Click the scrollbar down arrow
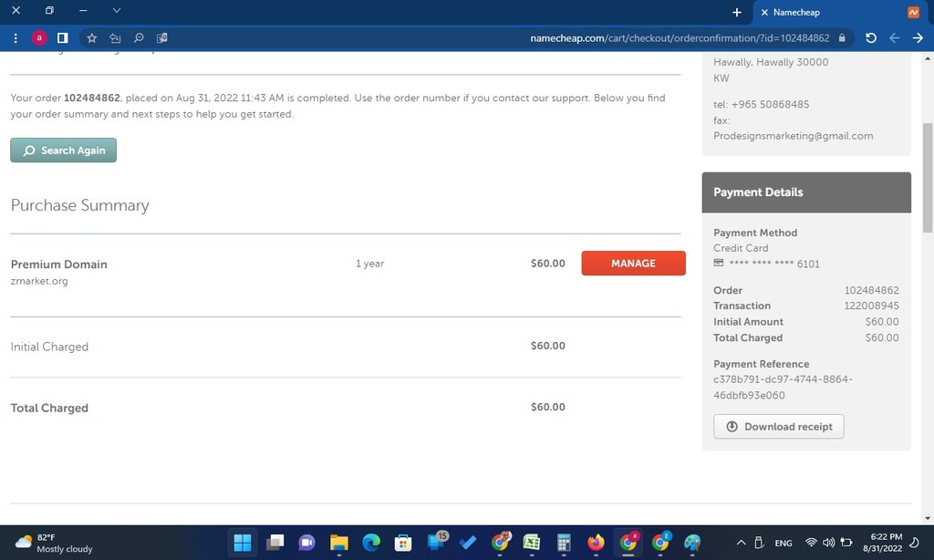 [x=928, y=518]
